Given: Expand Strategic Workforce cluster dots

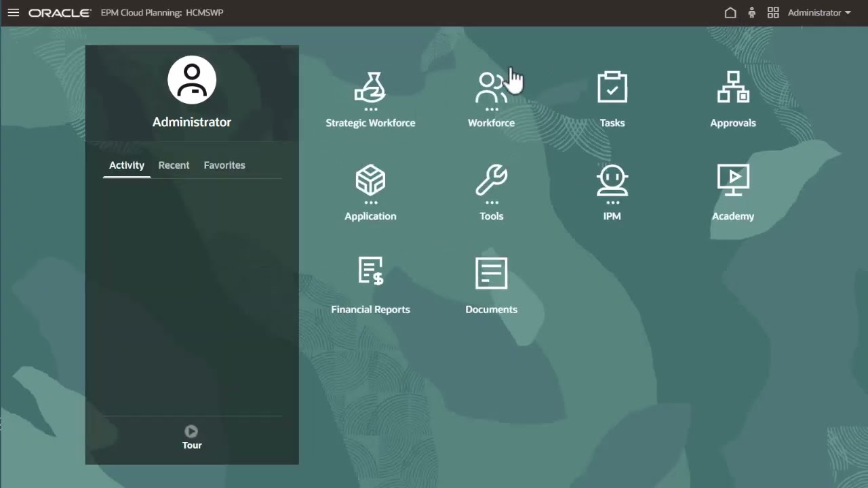Looking at the screenshot, I should tap(370, 109).
